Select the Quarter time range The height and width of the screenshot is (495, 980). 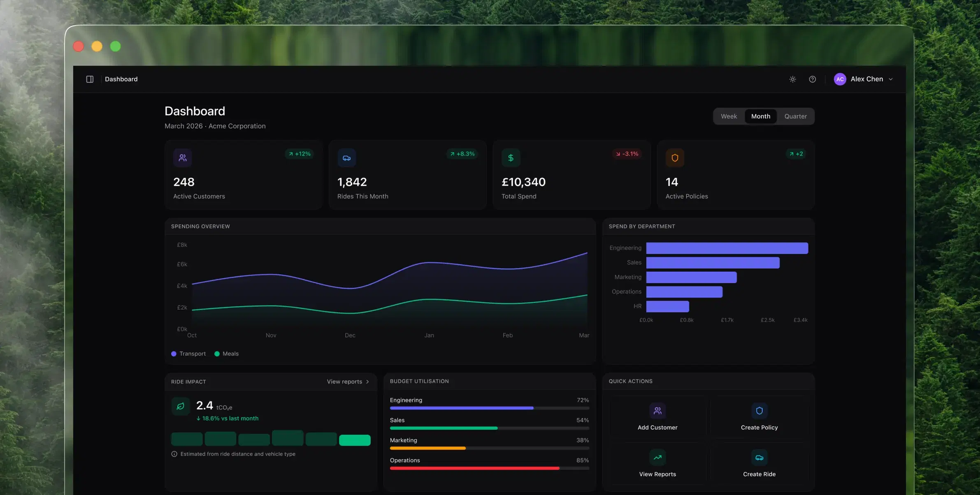click(795, 116)
